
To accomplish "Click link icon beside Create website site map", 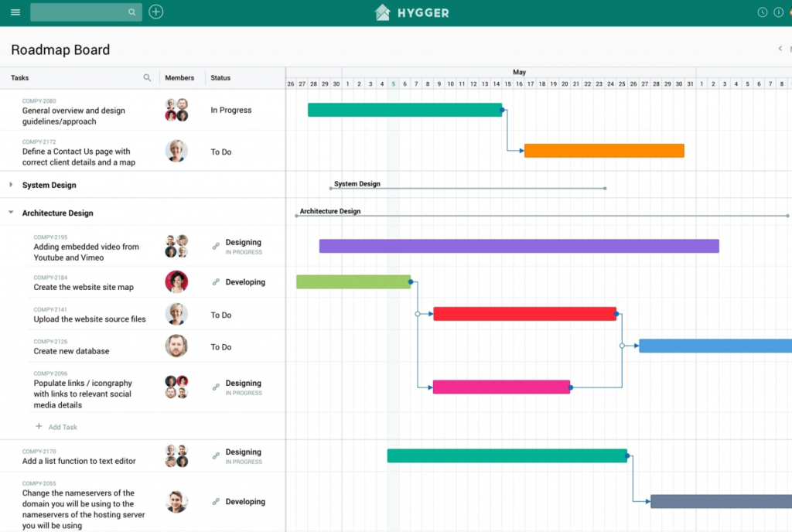I will click(x=216, y=282).
